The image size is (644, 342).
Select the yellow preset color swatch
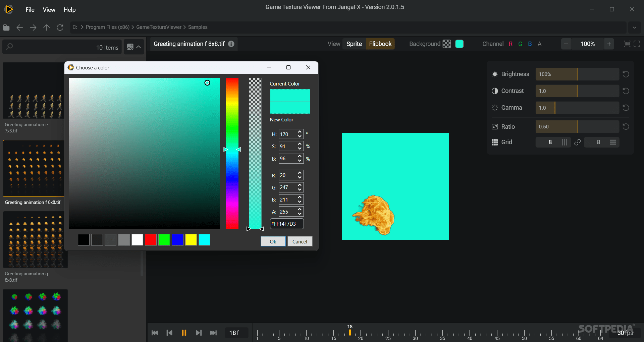click(191, 240)
